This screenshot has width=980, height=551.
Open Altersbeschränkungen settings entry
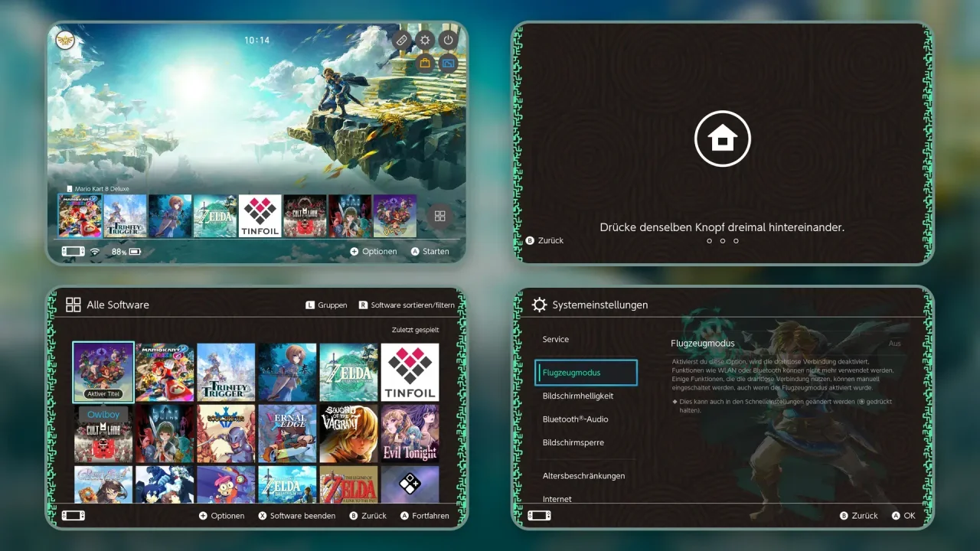pyautogui.click(x=583, y=476)
